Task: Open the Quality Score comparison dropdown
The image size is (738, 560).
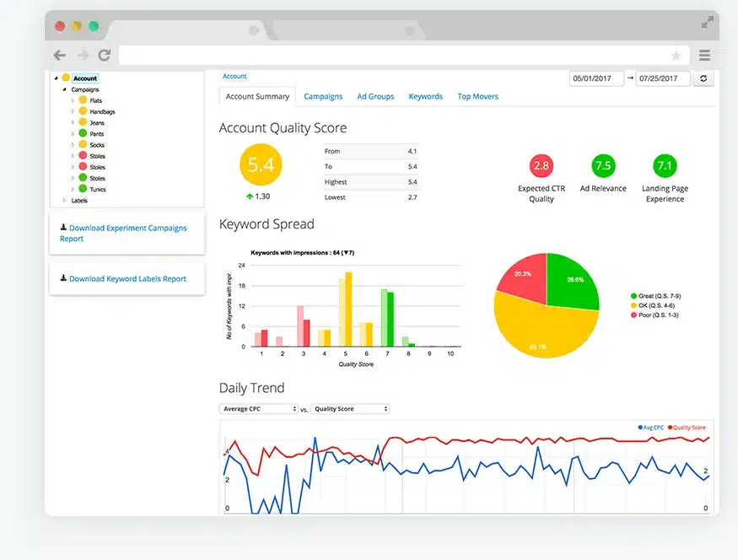Action: click(349, 409)
